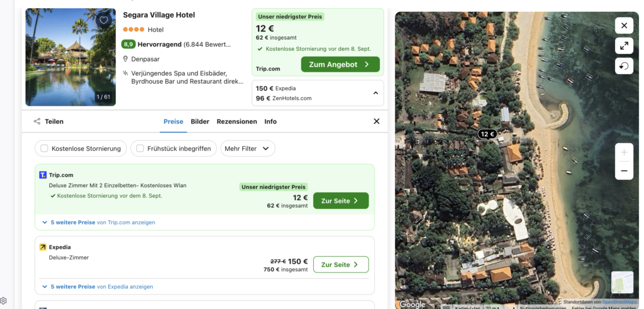Zoom out on the map
Image resolution: width=644 pixels, height=309 pixels.
[x=624, y=171]
